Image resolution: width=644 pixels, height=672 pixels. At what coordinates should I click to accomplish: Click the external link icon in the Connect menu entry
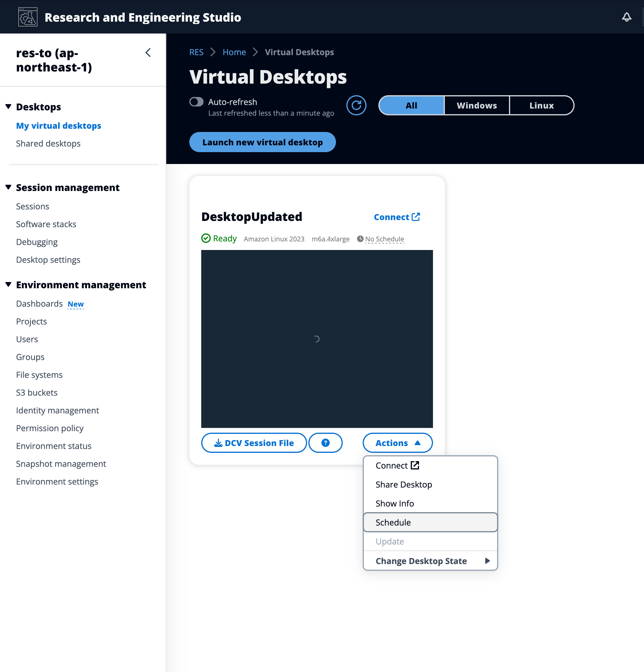click(x=415, y=465)
